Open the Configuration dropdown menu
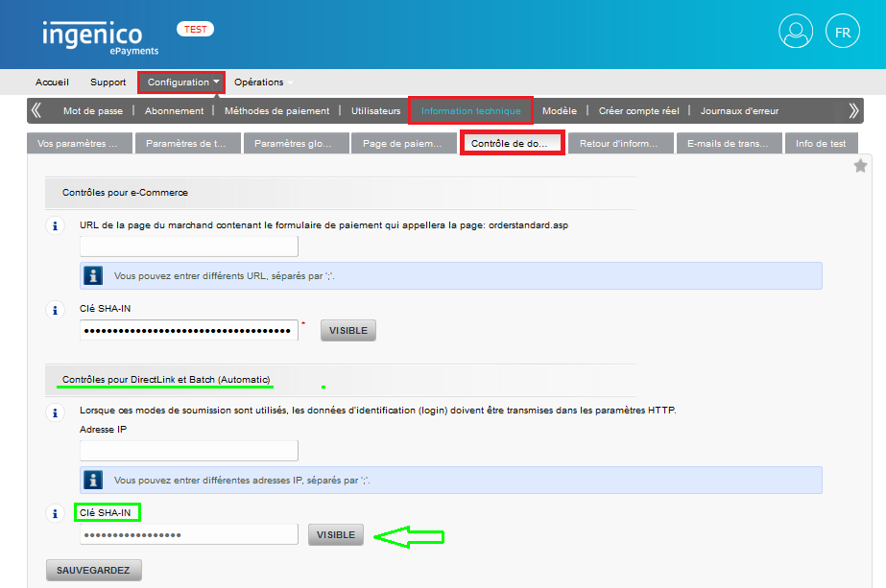 tap(180, 82)
